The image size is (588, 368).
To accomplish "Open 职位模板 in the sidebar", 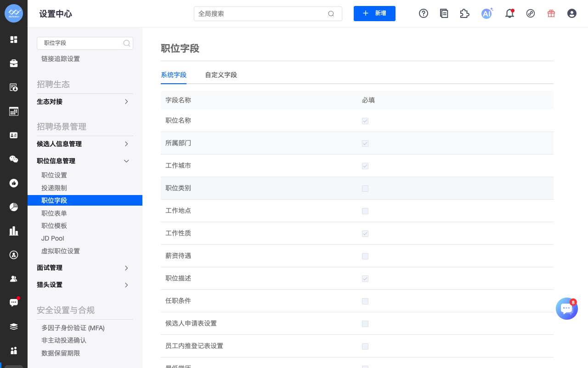I will (x=54, y=225).
